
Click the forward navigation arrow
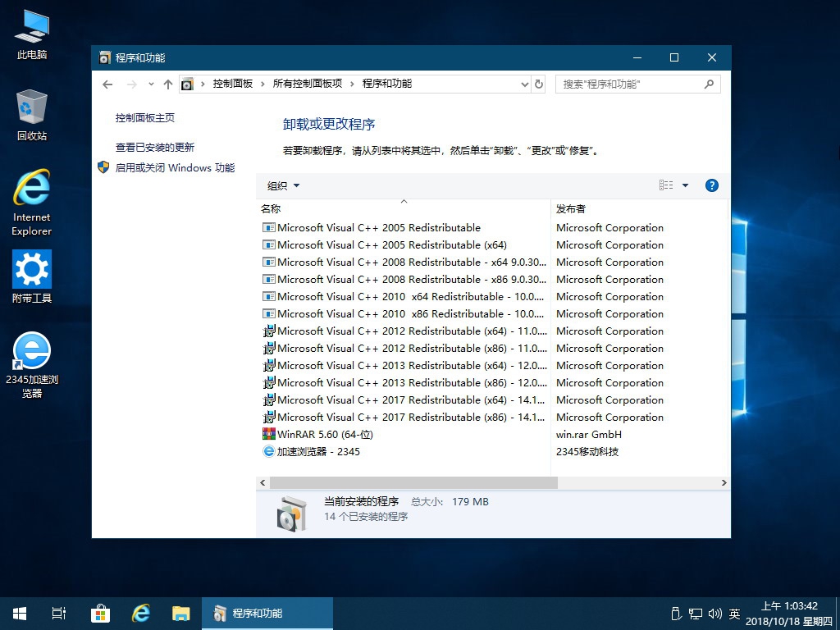click(132, 84)
